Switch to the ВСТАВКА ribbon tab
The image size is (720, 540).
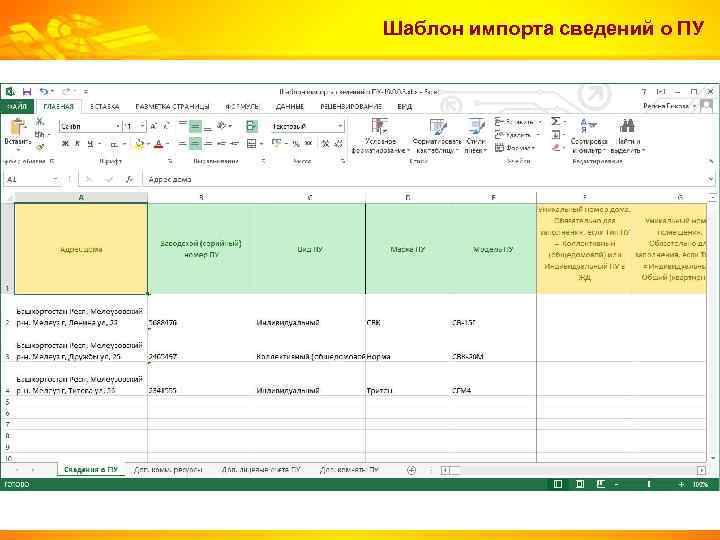pos(105,107)
